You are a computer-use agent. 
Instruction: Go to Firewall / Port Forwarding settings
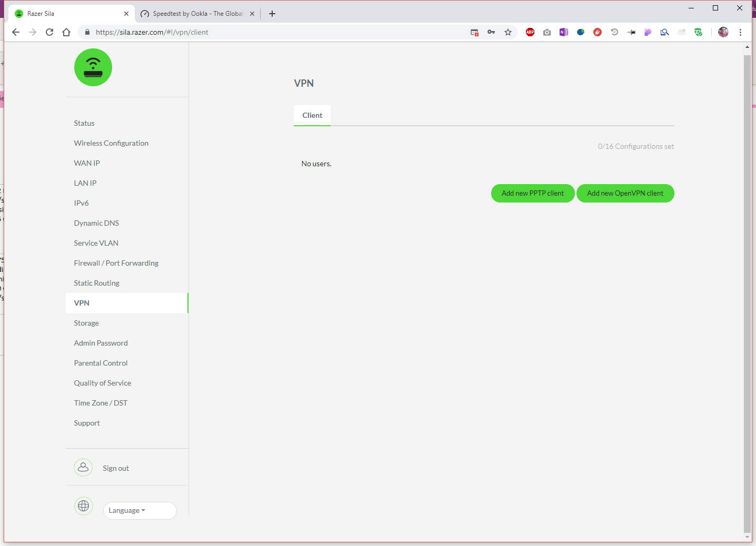tap(116, 263)
